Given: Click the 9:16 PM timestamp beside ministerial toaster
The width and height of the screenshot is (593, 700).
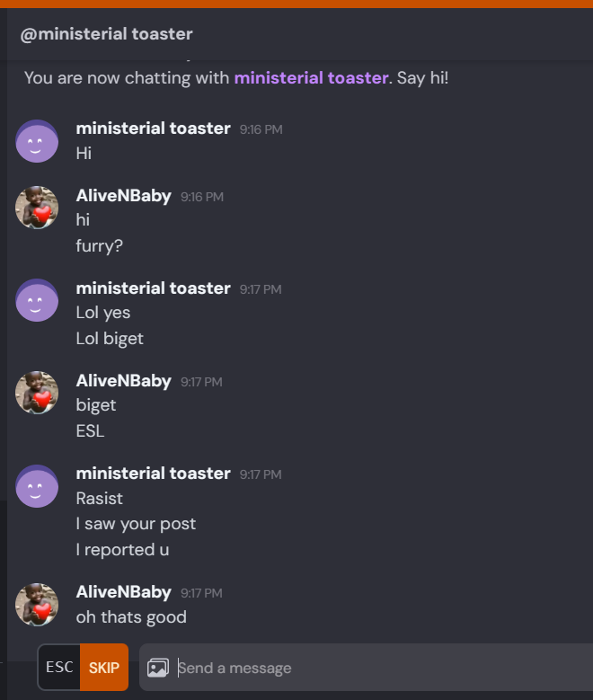Looking at the screenshot, I should [x=261, y=129].
